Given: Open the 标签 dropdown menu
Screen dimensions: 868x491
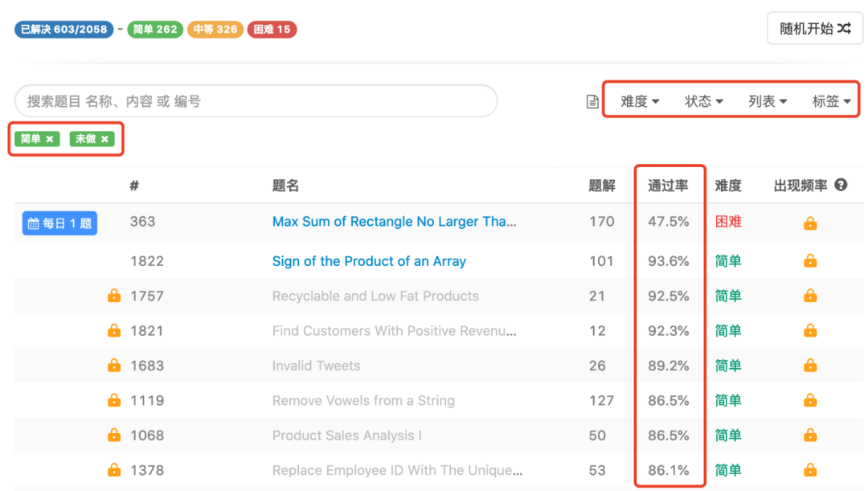Looking at the screenshot, I should pos(831,101).
